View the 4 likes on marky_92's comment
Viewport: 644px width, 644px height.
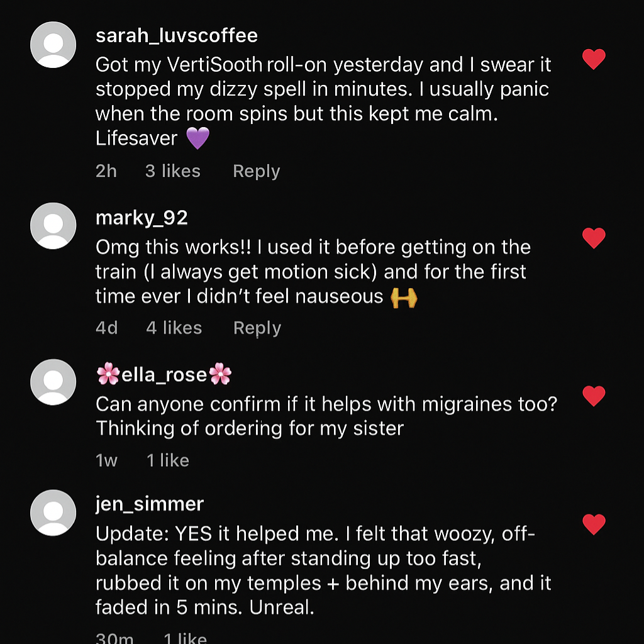[174, 328]
